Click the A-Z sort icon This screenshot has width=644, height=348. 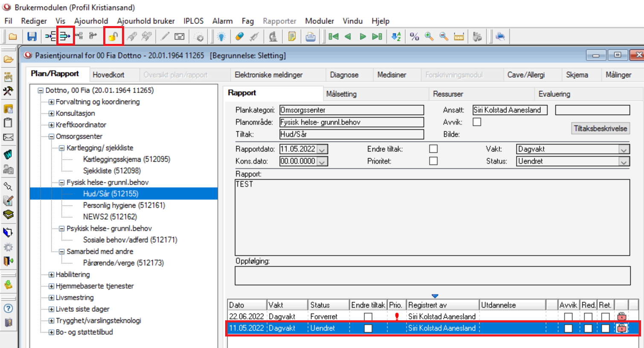396,37
